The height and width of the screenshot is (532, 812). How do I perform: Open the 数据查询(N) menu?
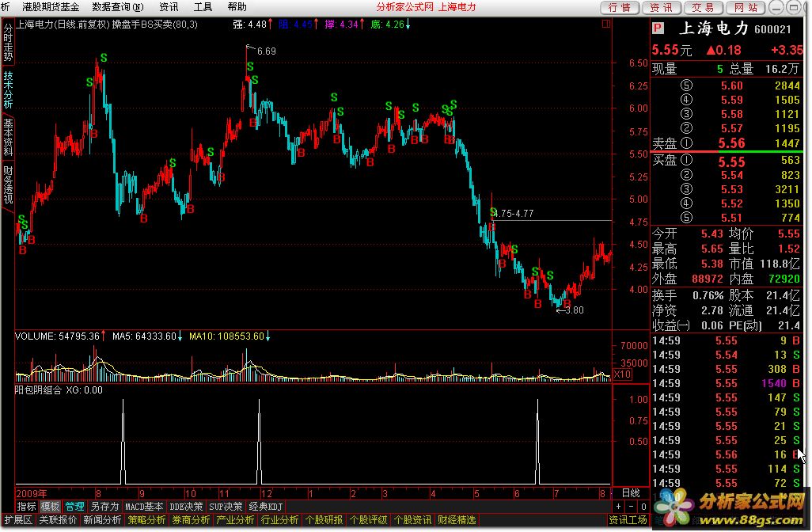click(118, 7)
